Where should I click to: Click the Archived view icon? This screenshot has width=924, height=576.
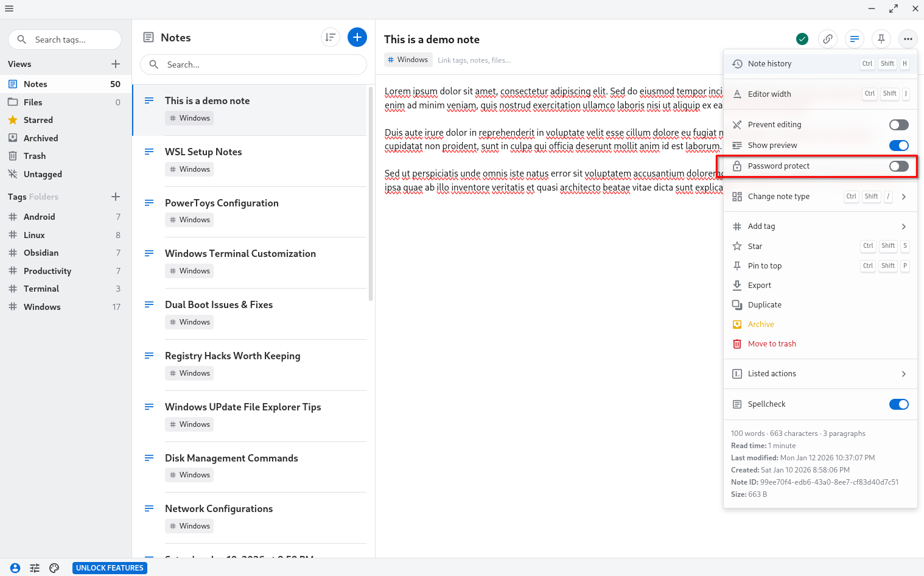tap(13, 138)
